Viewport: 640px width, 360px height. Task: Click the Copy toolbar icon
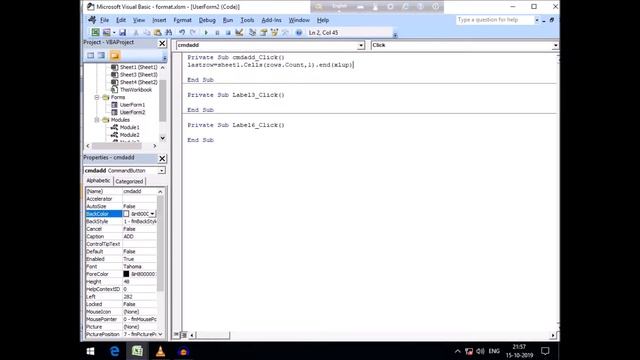point(147,33)
